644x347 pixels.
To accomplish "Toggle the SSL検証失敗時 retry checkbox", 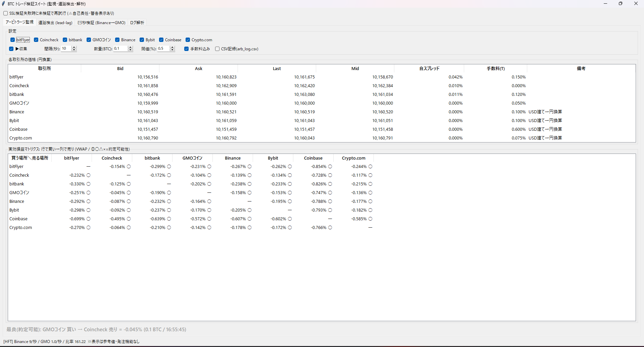I will tap(6, 13).
